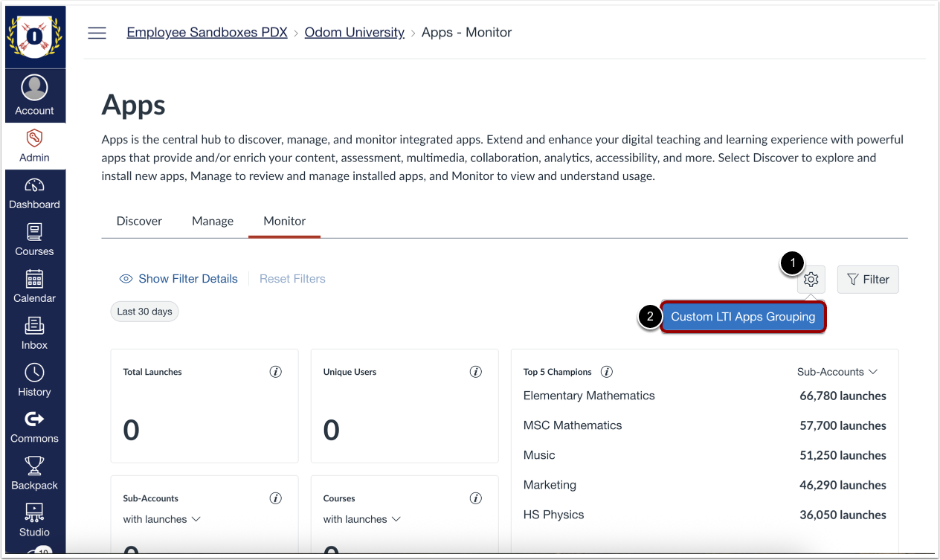
Task: Select Custom LTI Apps Grouping
Action: point(743,316)
